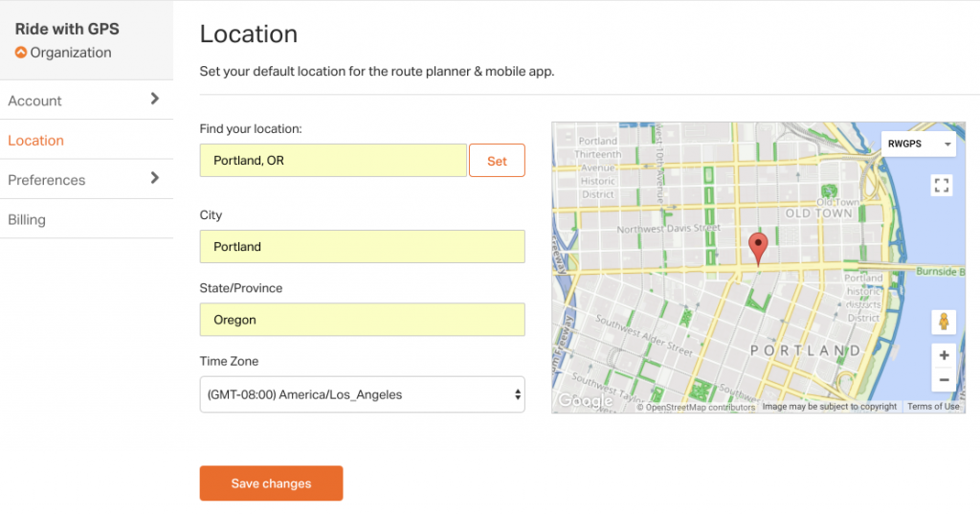Open Preferences in the sidebar
The width and height of the screenshot is (980, 515).
[x=86, y=179]
